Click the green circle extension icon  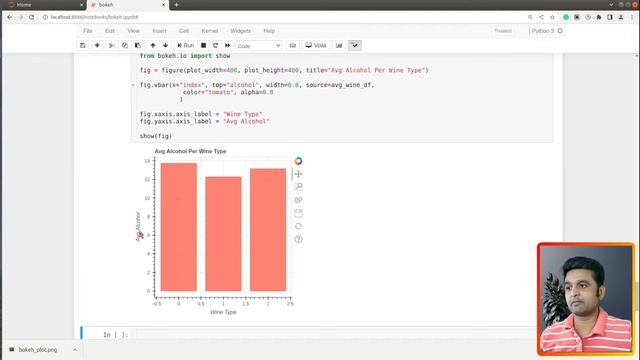(x=566, y=17)
